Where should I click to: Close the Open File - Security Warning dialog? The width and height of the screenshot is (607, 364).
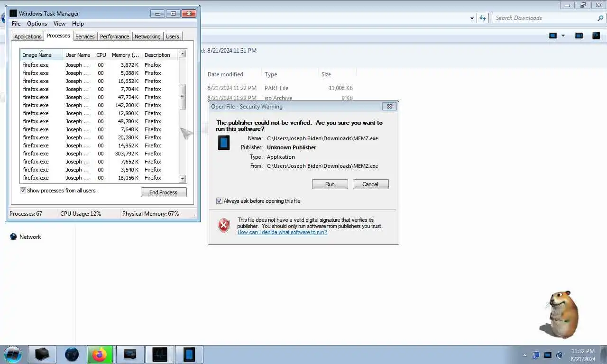pos(389,107)
